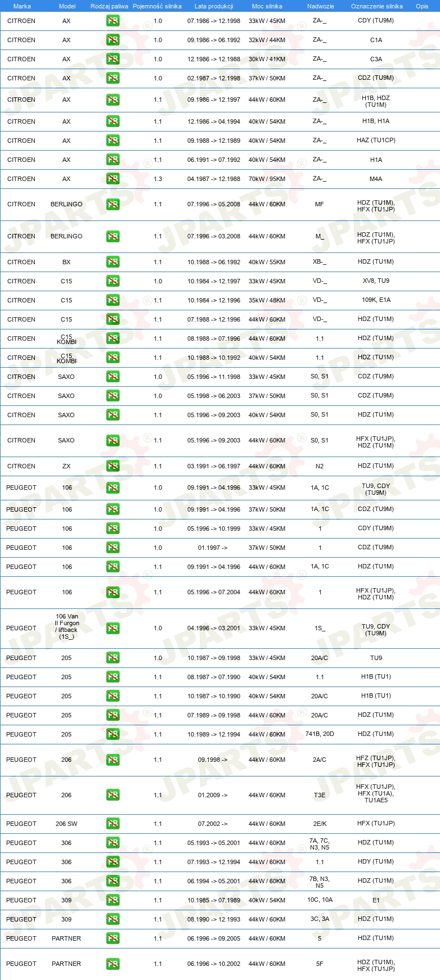This screenshot has width=440, height=980.
Task: Click the fuel icon in the Peugeot 106 01.1997 row
Action: point(113,548)
